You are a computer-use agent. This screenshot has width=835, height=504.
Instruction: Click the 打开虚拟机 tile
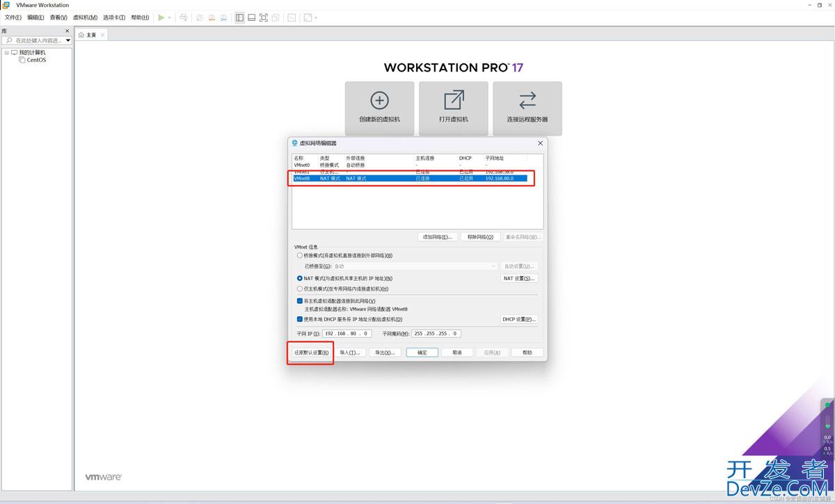(454, 107)
